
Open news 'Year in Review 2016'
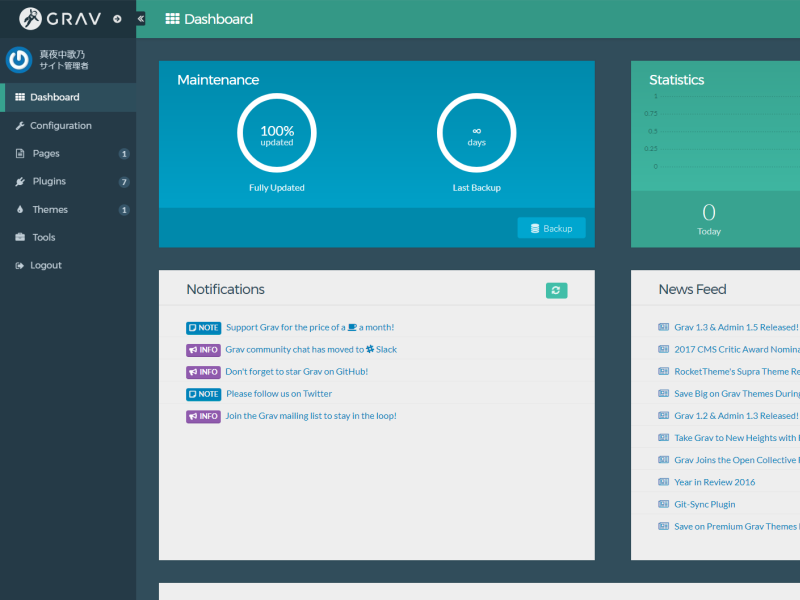coord(715,482)
